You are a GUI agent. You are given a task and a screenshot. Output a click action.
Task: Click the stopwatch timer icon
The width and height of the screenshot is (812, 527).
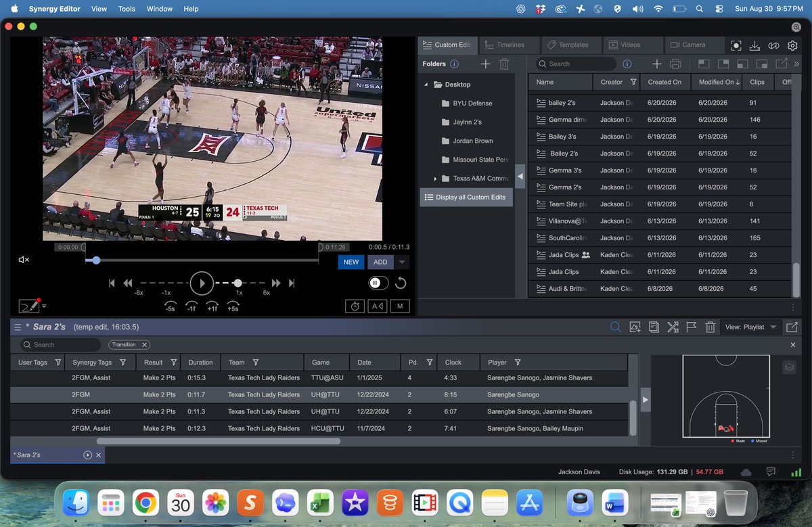click(355, 306)
